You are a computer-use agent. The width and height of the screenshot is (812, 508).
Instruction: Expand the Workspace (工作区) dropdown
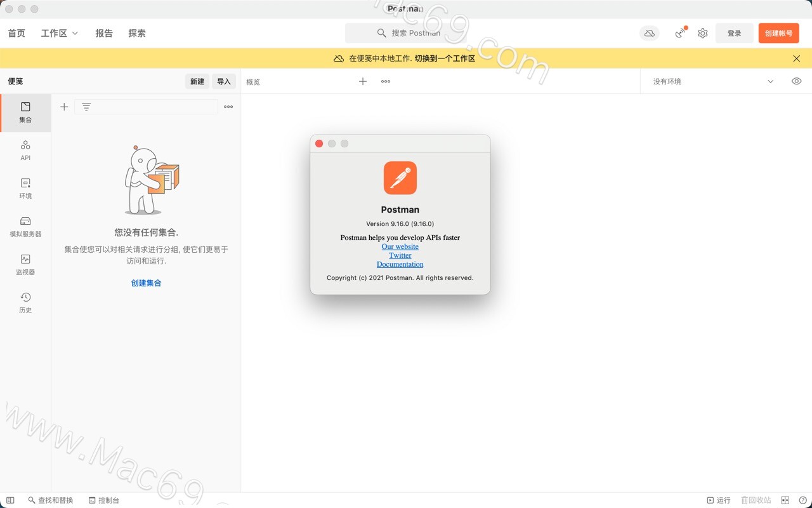[x=59, y=33]
